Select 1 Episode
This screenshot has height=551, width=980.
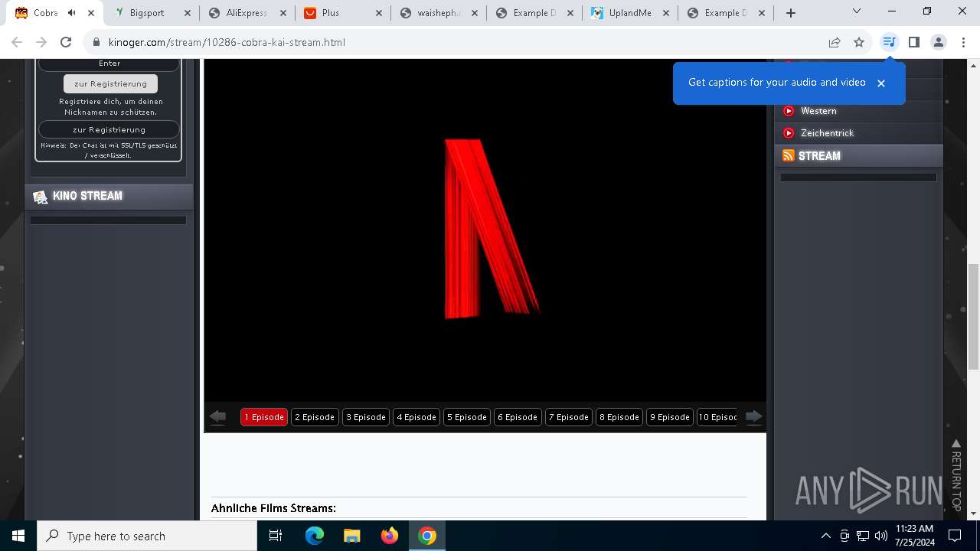coord(264,417)
